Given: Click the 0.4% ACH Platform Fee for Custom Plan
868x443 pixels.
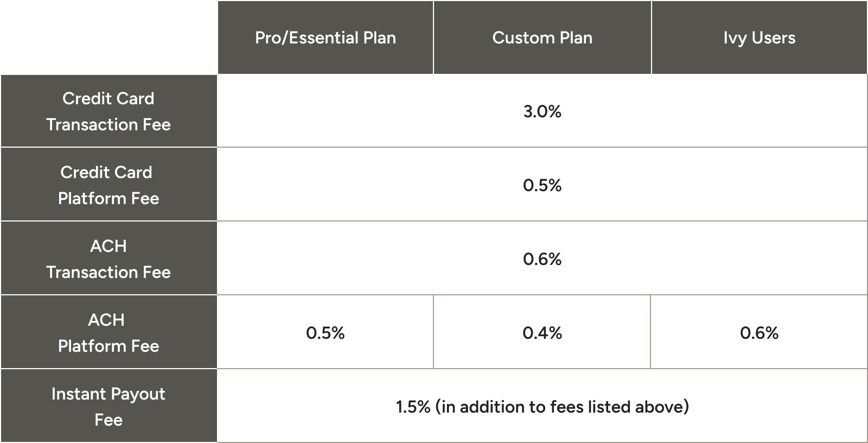Looking at the screenshot, I should click(x=542, y=333).
